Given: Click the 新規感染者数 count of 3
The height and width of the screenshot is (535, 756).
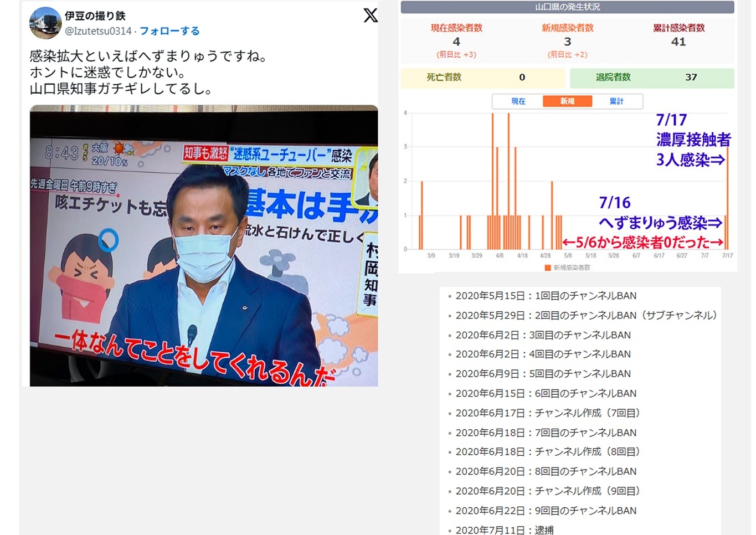Looking at the screenshot, I should point(567,42).
